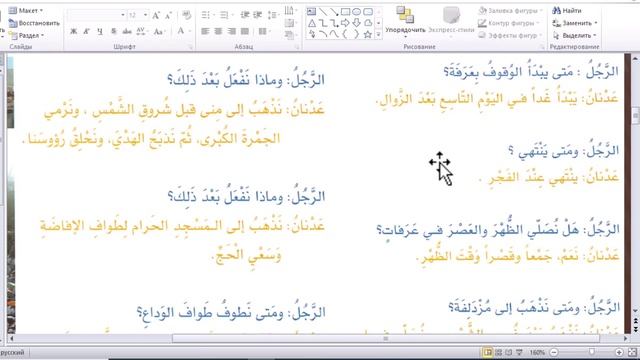640x360 pixels.
Task: Toggle underline (Ч) formatting
Action: click(100, 31)
